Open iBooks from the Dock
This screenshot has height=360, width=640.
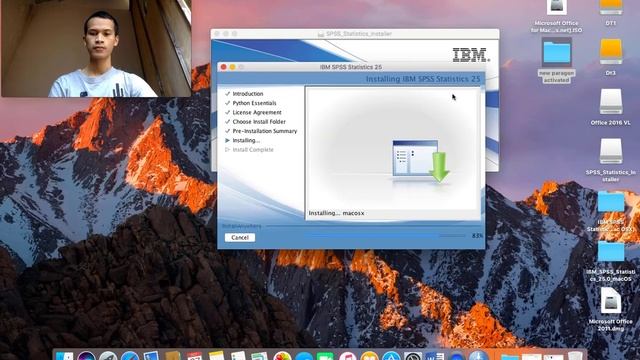369,356
